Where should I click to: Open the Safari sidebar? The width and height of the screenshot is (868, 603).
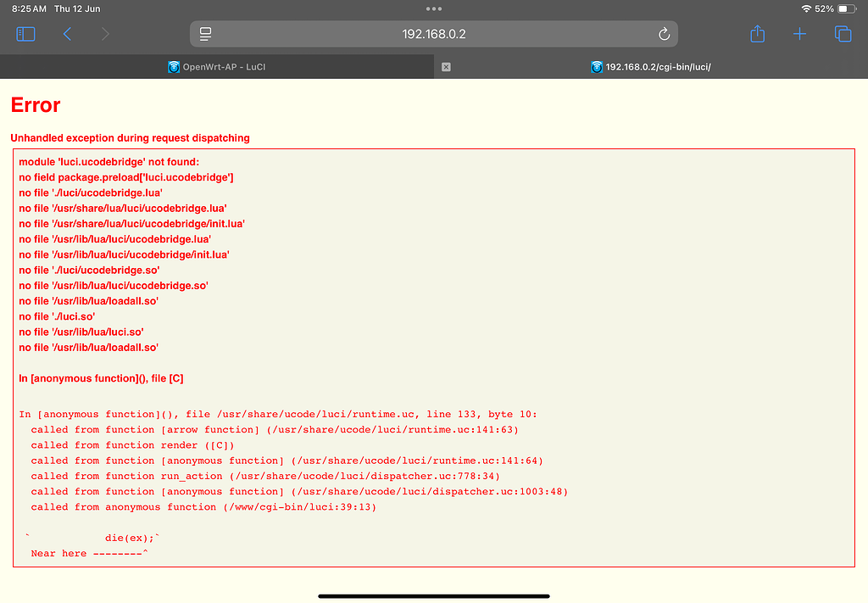click(25, 34)
